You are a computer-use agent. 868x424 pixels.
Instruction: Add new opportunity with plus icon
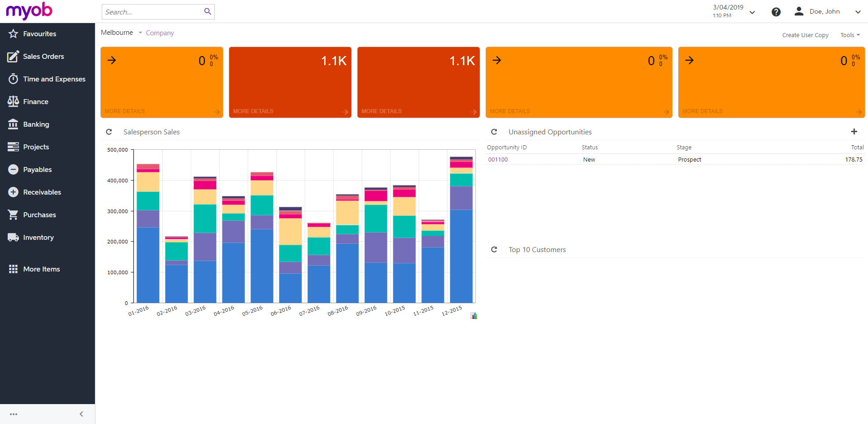click(x=854, y=132)
